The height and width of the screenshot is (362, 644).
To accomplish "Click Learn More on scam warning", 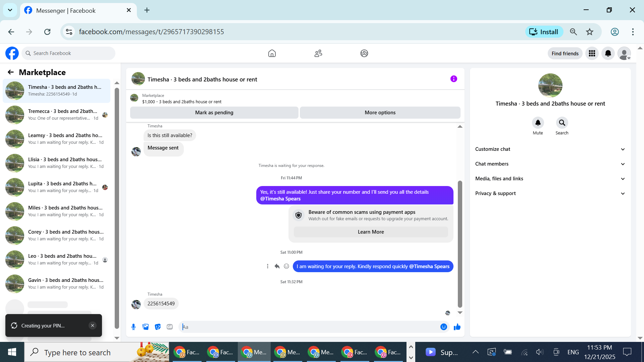I will [x=371, y=232].
